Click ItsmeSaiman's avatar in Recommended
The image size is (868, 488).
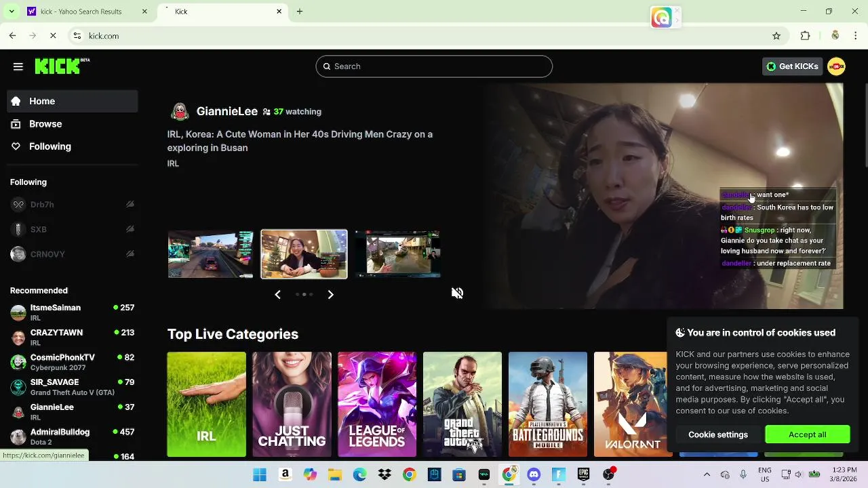coord(18,312)
